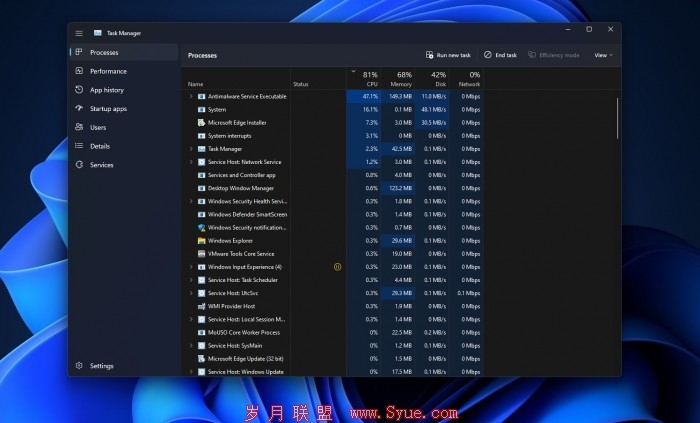Expand Service Host: Windows Update
This screenshot has height=423, width=700.
coord(191,372)
